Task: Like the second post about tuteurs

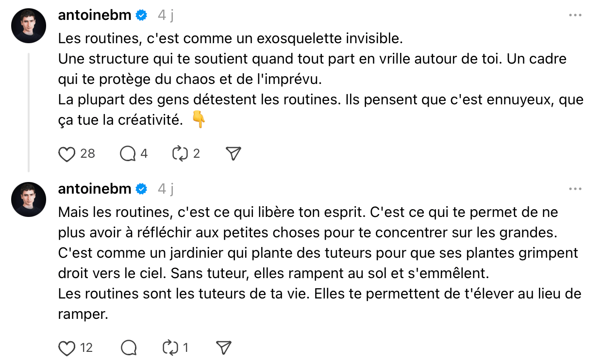Action: pos(67,347)
